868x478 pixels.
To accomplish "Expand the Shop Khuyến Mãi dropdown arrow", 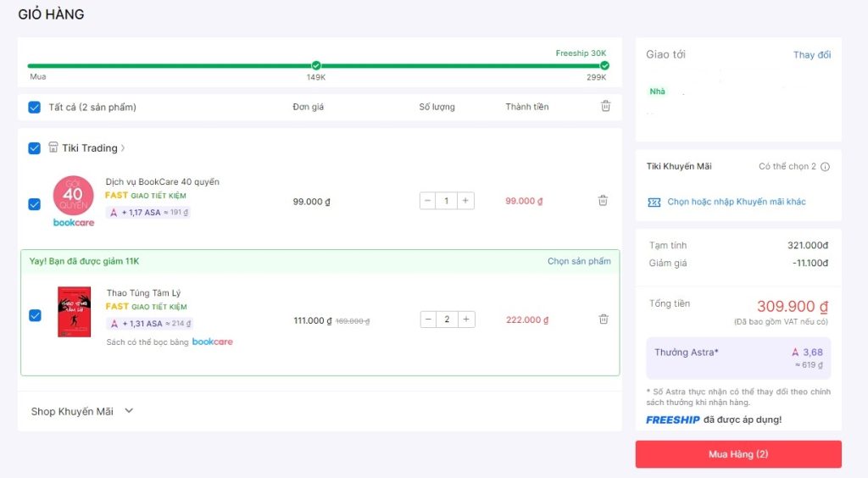I will point(129,410).
